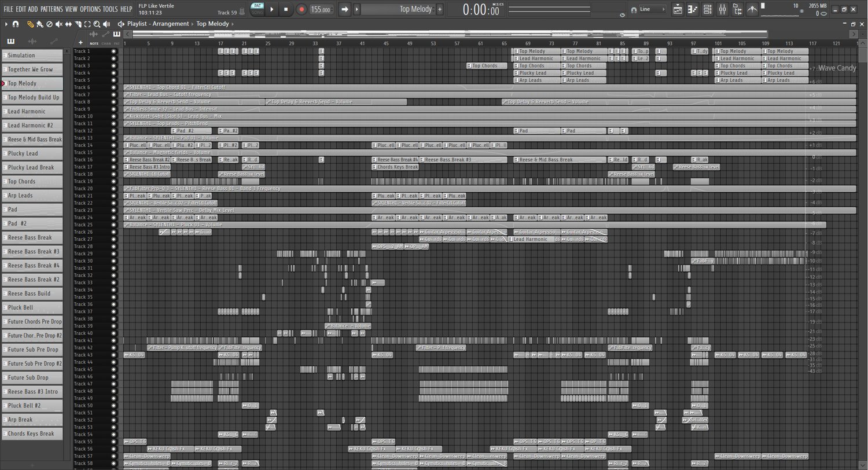868x470 pixels.
Task: Click the arrow button next to tempo
Action: (x=344, y=9)
